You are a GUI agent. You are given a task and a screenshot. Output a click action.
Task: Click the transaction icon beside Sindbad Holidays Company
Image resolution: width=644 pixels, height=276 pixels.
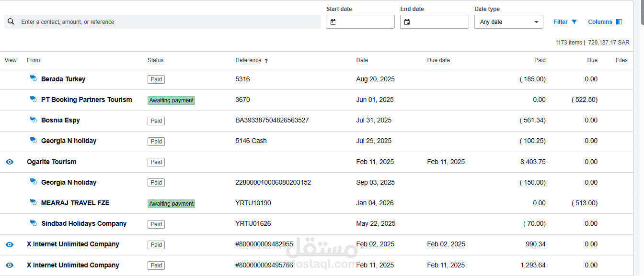[34, 223]
